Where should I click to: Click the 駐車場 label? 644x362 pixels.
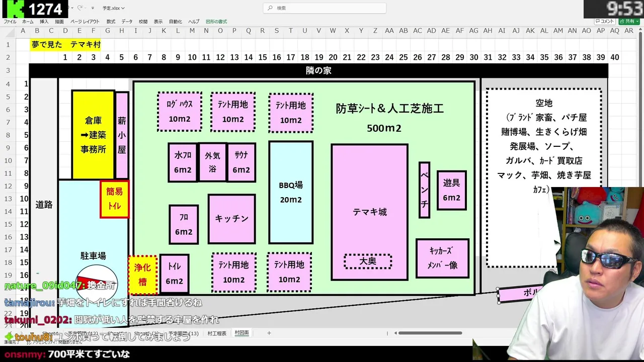(93, 256)
